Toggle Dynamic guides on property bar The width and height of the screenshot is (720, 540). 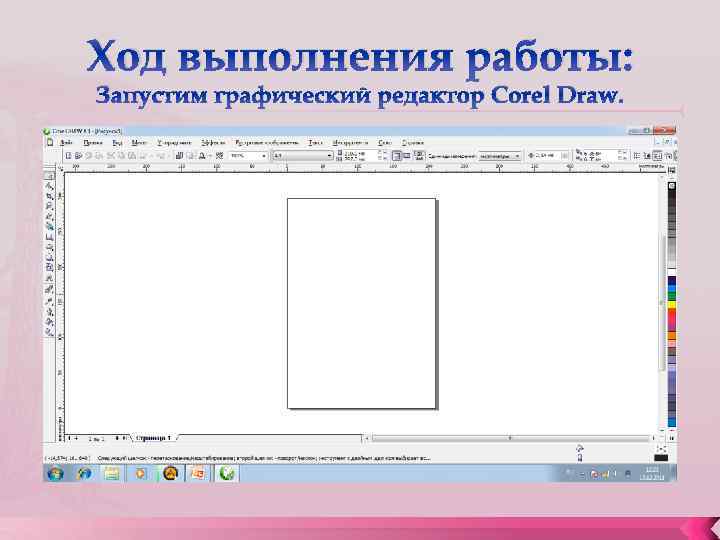pyautogui.click(x=668, y=156)
